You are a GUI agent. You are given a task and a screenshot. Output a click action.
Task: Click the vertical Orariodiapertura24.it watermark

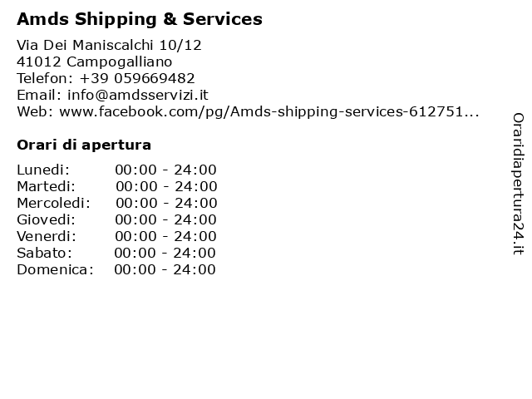pyautogui.click(x=518, y=184)
